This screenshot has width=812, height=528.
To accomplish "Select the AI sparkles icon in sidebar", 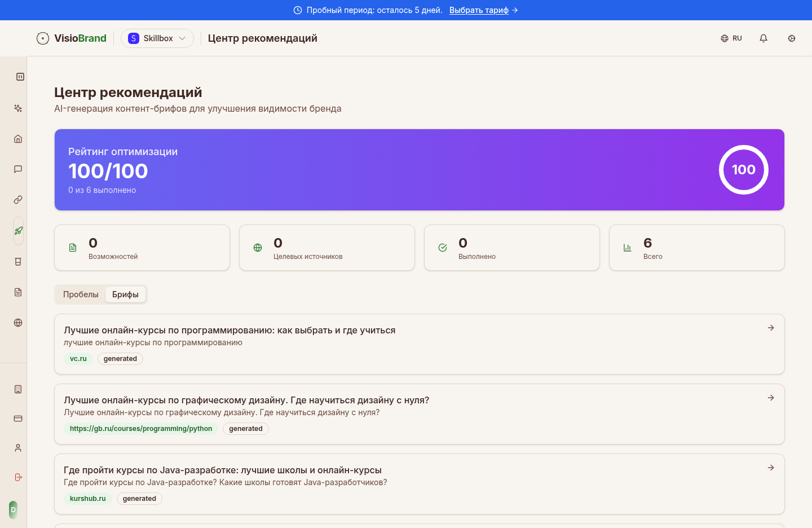I will [17, 108].
